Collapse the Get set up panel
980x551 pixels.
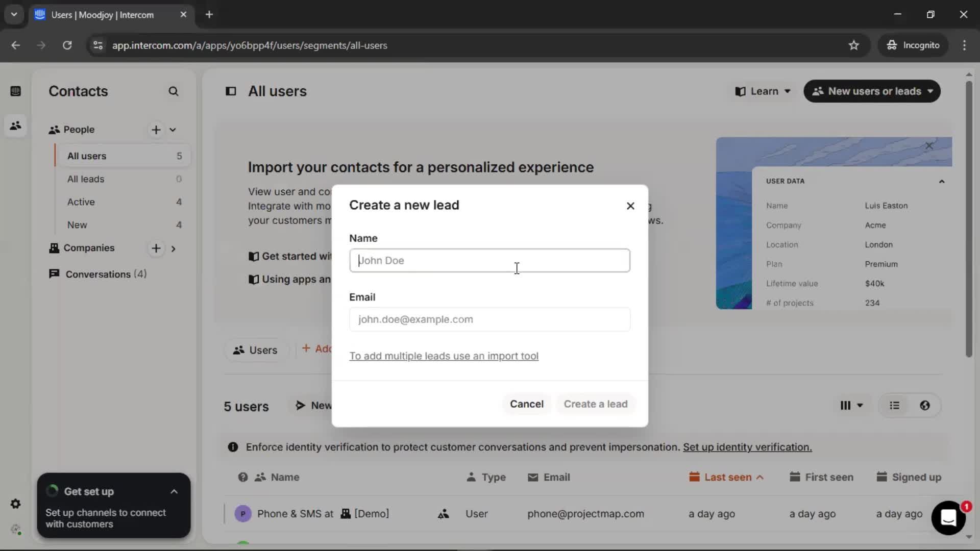coord(174,492)
